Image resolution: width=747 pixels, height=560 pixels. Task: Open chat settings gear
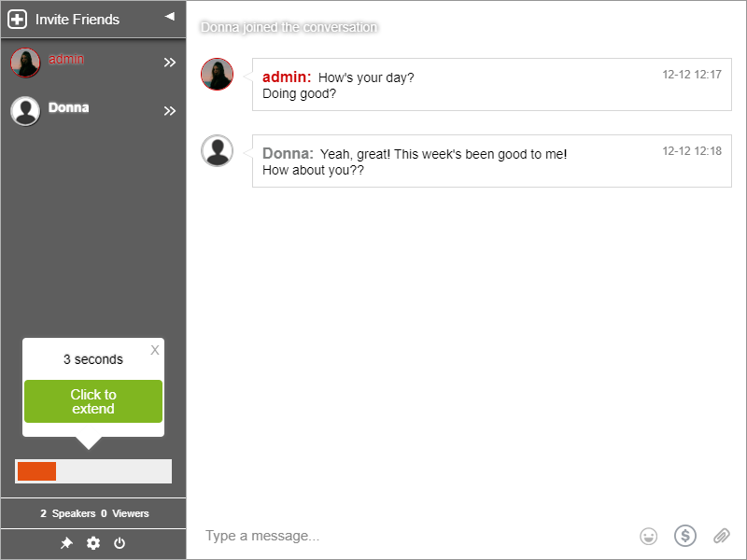click(93, 543)
